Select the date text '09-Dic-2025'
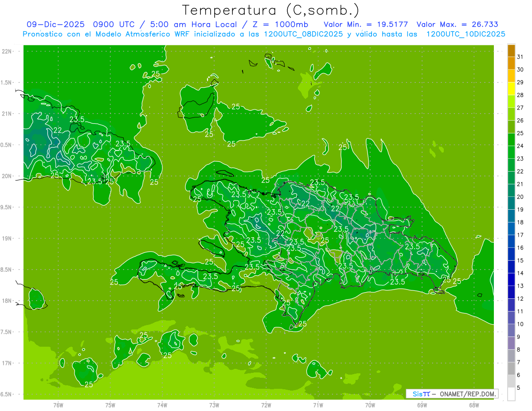532x411 pixels. pyautogui.click(x=55, y=24)
